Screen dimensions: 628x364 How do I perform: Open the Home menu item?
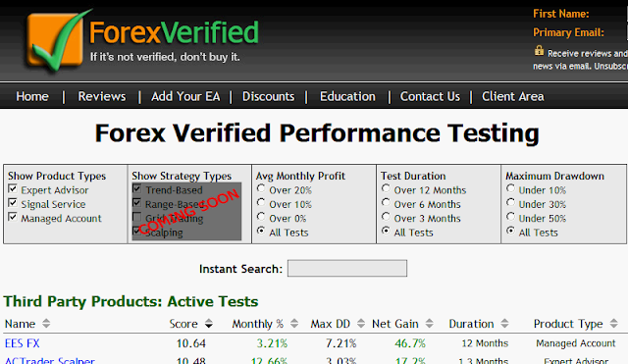(x=32, y=96)
